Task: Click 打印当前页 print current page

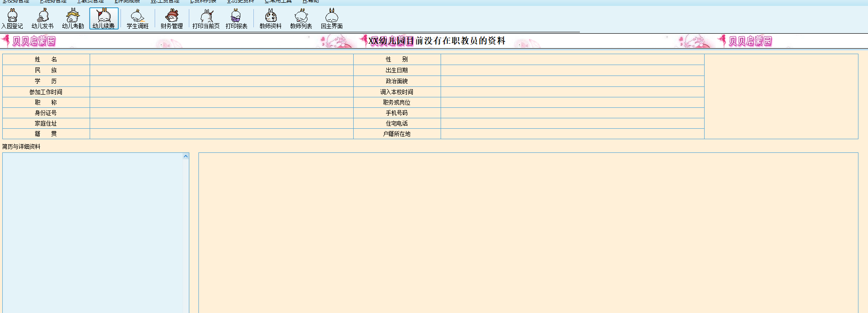Action: (206, 19)
